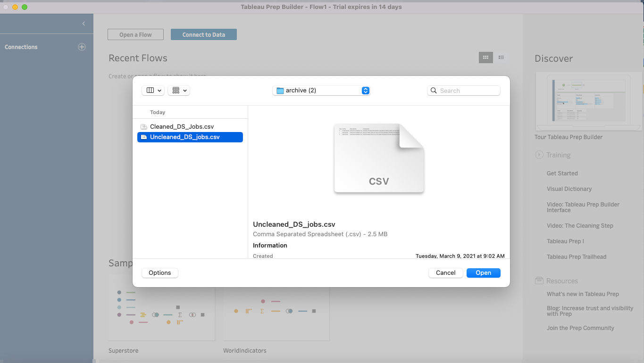The image size is (644, 363).
Task: Click the Today group header
Action: pos(158,112)
